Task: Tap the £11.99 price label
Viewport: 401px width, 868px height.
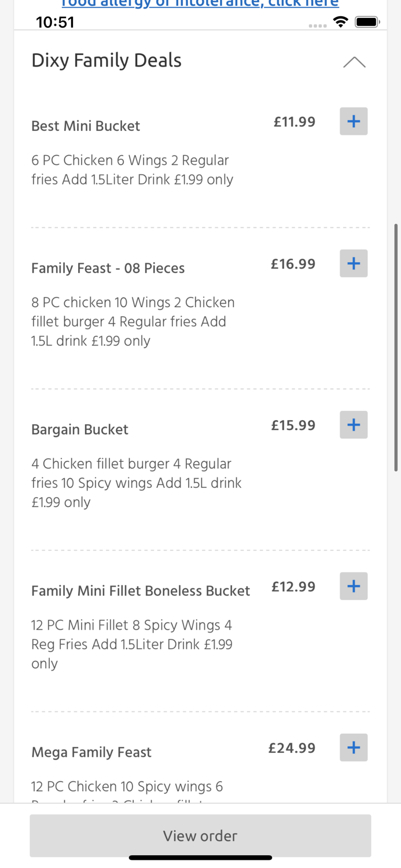Action: coord(294,122)
